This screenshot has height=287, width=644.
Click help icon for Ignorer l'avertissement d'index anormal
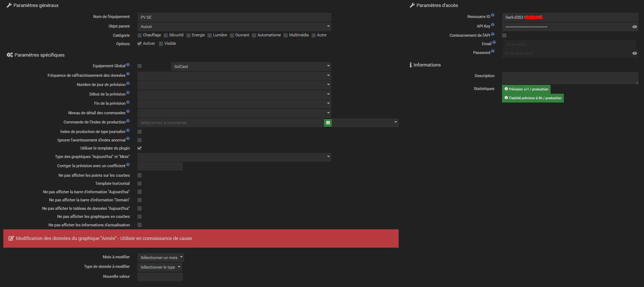click(x=128, y=139)
